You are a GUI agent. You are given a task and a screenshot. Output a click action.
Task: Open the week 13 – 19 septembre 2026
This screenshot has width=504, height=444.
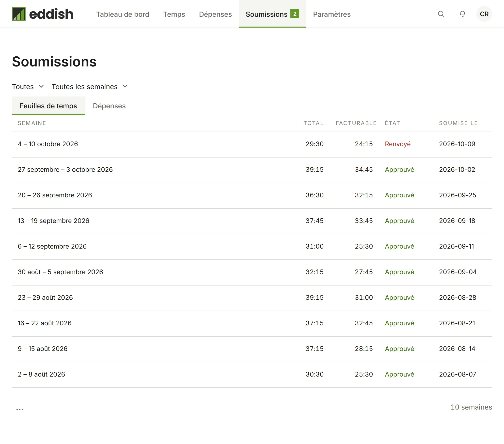coord(252,221)
